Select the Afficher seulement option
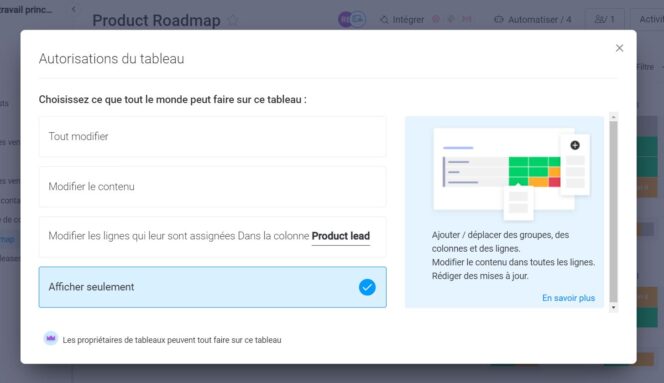Image resolution: width=664 pixels, height=383 pixels. 213,287
